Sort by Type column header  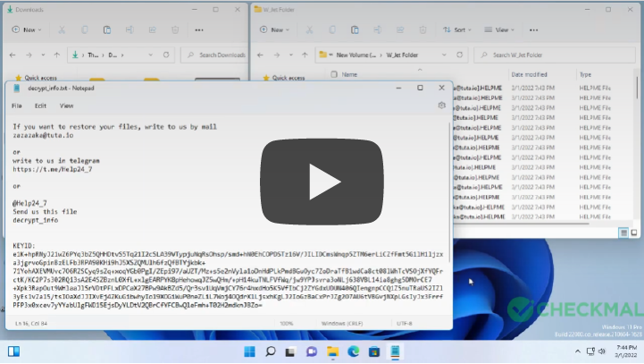585,74
